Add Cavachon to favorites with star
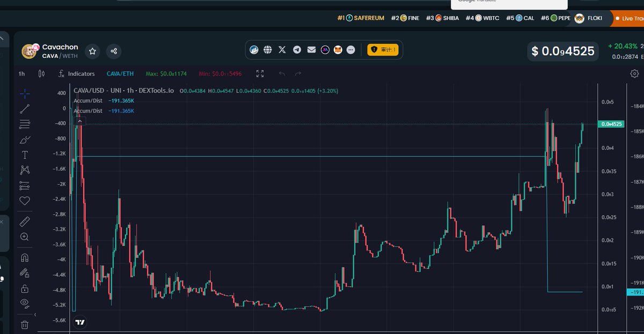644x334 pixels. tap(92, 51)
